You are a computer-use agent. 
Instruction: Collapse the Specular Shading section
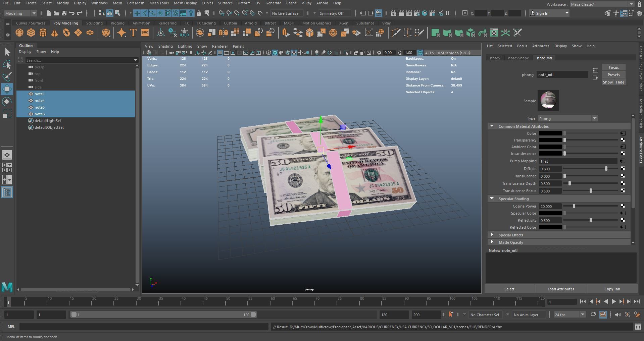[x=492, y=198]
